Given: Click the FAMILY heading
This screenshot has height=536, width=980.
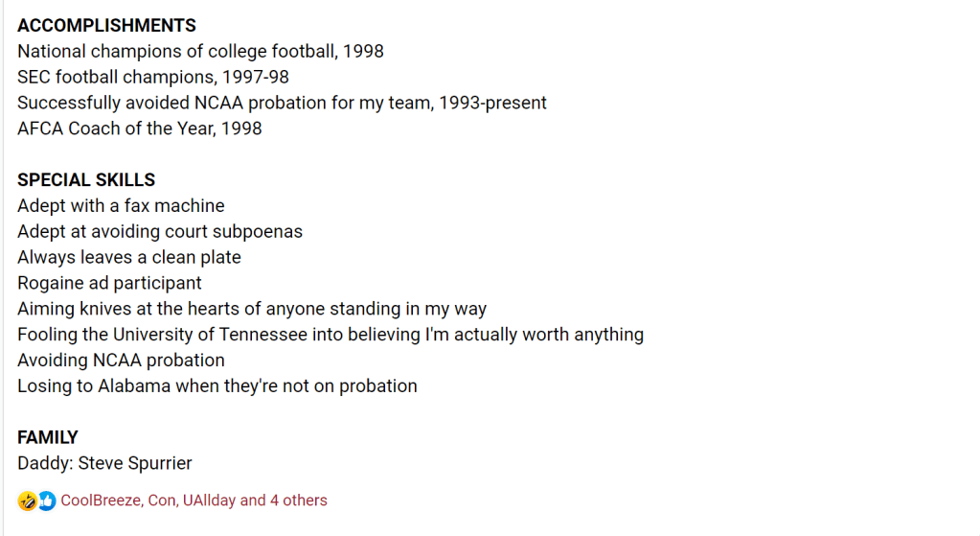Looking at the screenshot, I should click(48, 437).
